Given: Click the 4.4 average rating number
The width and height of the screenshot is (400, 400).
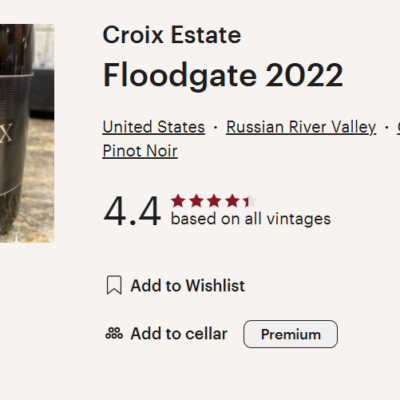Looking at the screenshot, I should [132, 211].
